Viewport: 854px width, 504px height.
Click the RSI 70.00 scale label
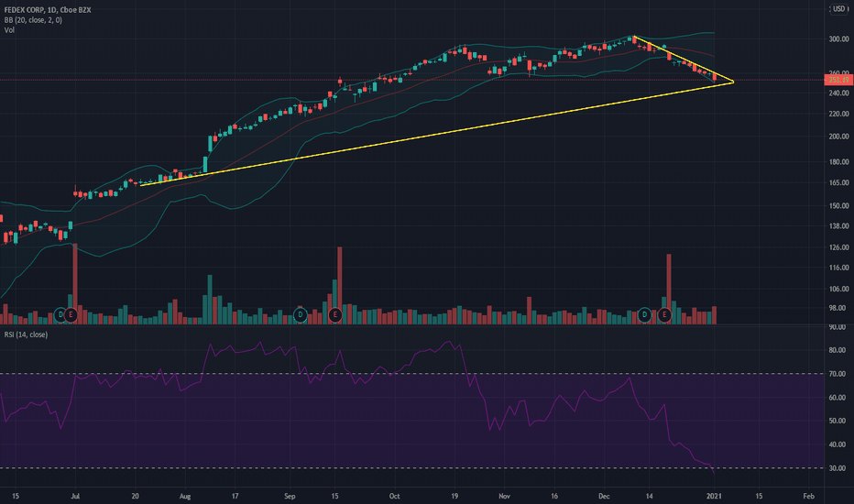point(838,374)
